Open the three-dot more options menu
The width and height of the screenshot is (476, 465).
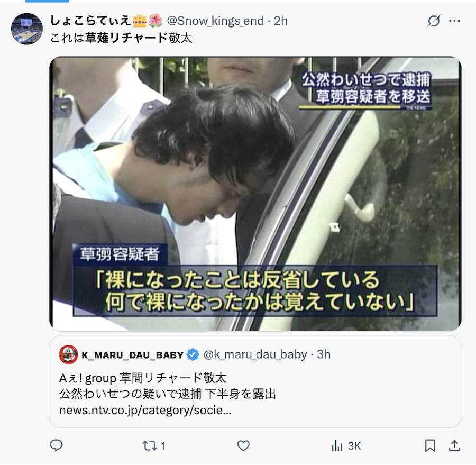pyautogui.click(x=454, y=21)
